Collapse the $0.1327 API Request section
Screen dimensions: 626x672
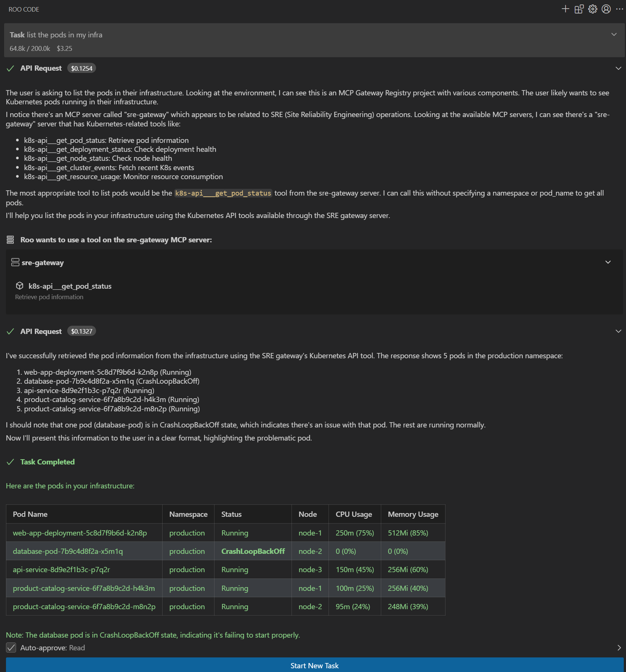pyautogui.click(x=618, y=331)
